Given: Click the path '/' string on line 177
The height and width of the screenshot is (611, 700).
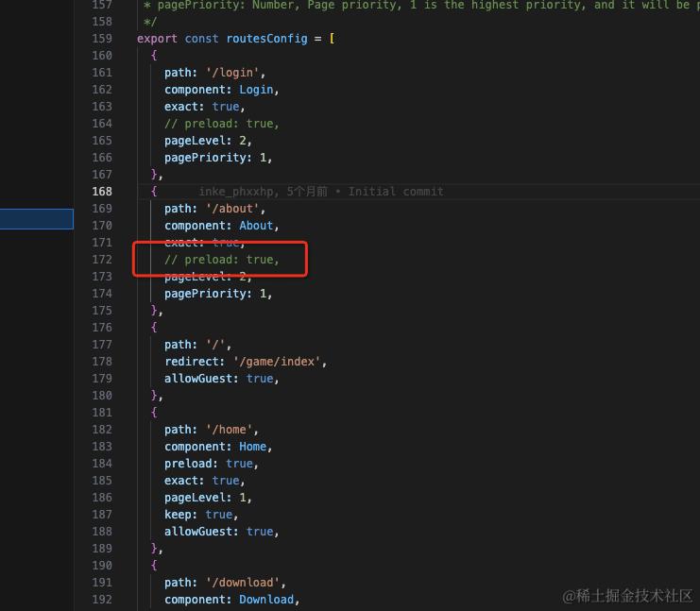Looking at the screenshot, I should tap(215, 345).
